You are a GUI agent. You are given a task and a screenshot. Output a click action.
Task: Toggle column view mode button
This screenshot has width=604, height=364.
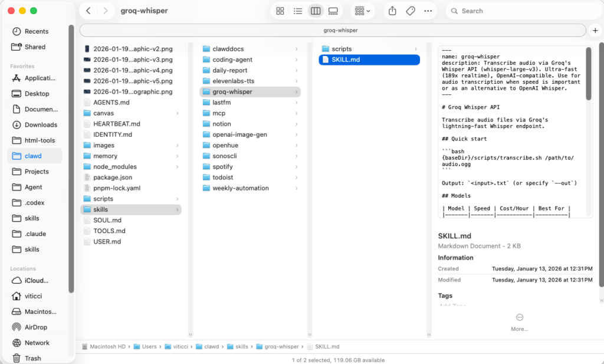click(x=316, y=11)
